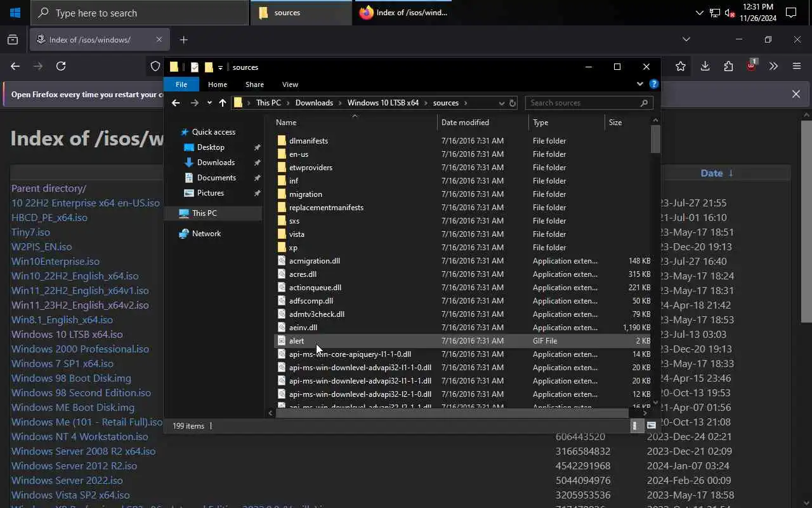Click the uBlock Origin toolbar icon
This screenshot has width=812, height=508.
[752, 65]
